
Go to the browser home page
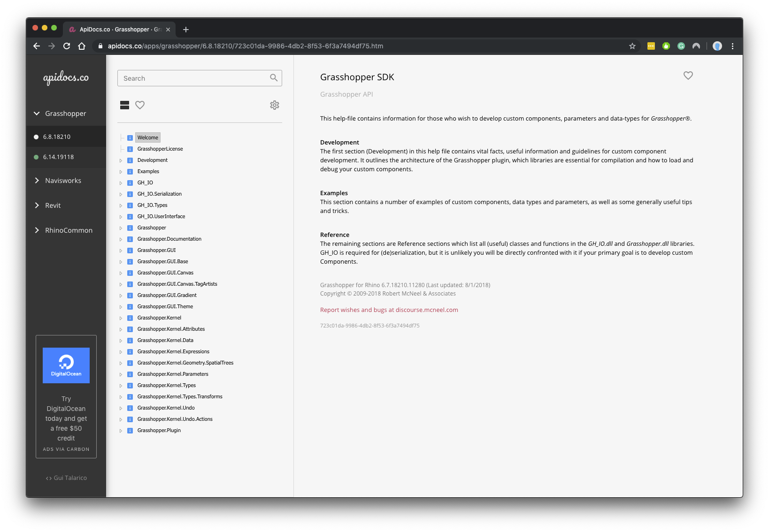point(82,46)
